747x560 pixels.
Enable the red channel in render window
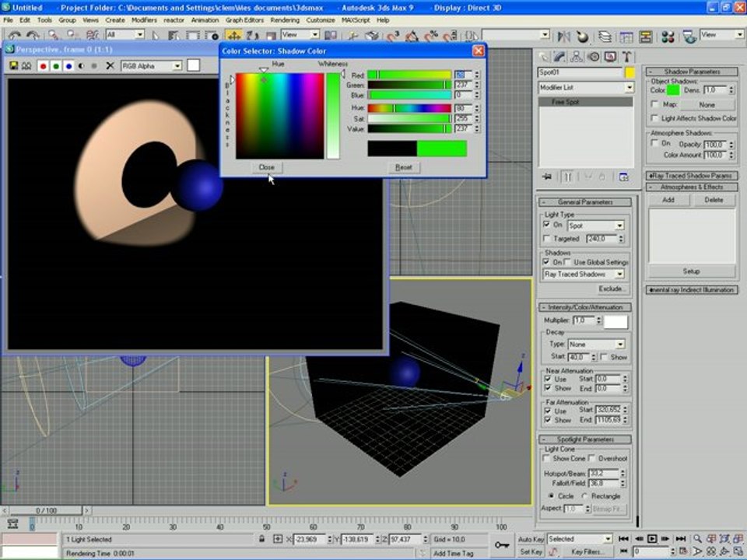[44, 66]
